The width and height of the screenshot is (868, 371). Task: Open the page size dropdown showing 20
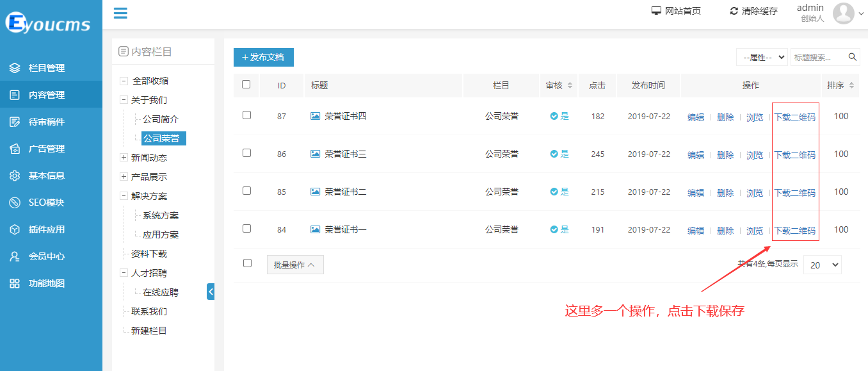(x=823, y=265)
